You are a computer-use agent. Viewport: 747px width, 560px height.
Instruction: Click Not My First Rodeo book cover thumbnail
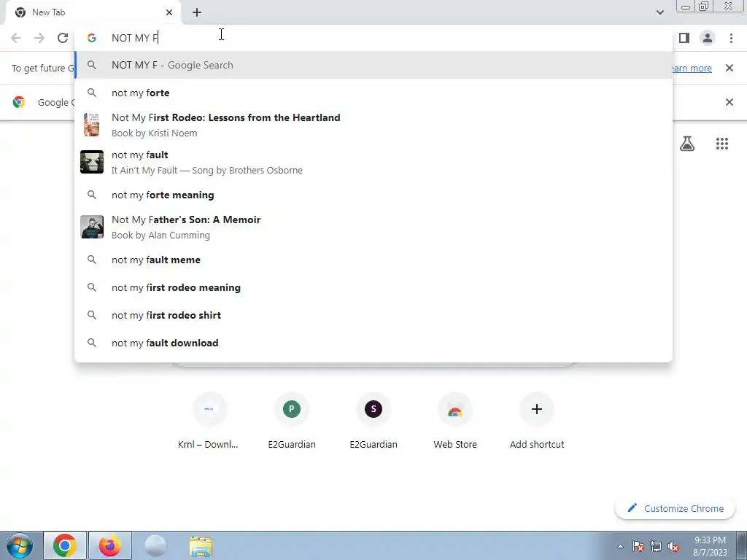coord(91,125)
